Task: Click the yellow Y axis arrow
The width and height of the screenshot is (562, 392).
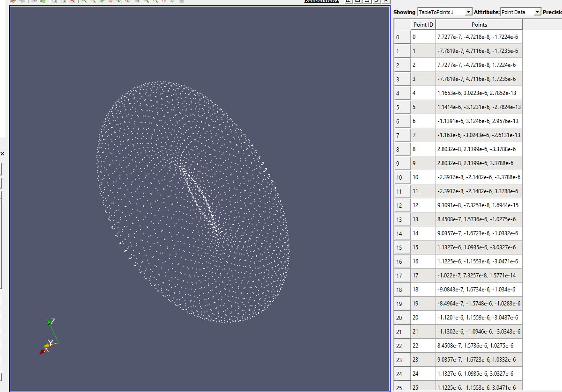Action: click(47, 345)
